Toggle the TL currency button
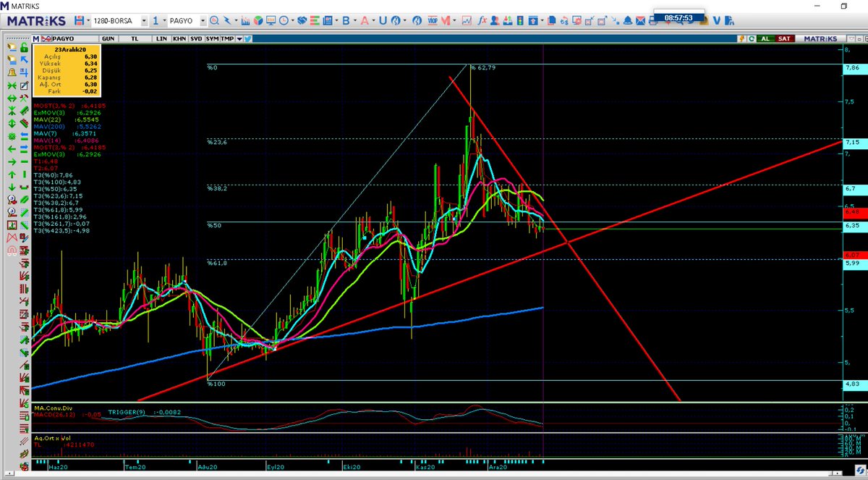This screenshot has width=868, height=480. [x=135, y=38]
